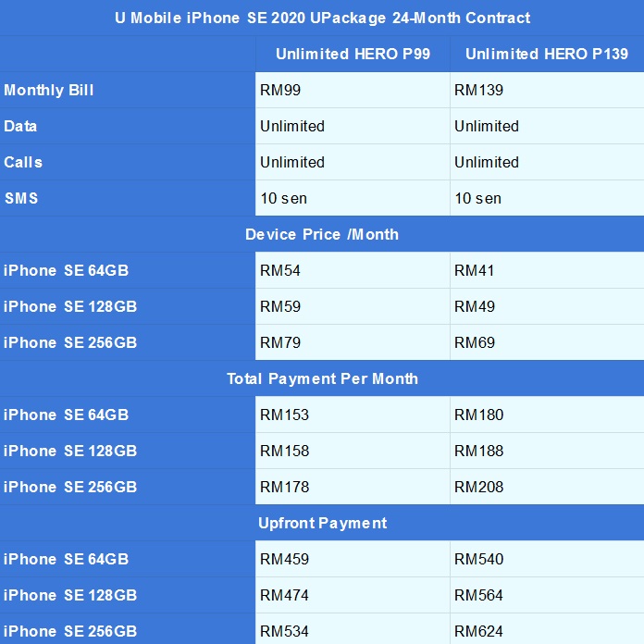This screenshot has width=644, height=644.
Task: Click the RM153 total payment cell
Action: pyautogui.click(x=285, y=415)
